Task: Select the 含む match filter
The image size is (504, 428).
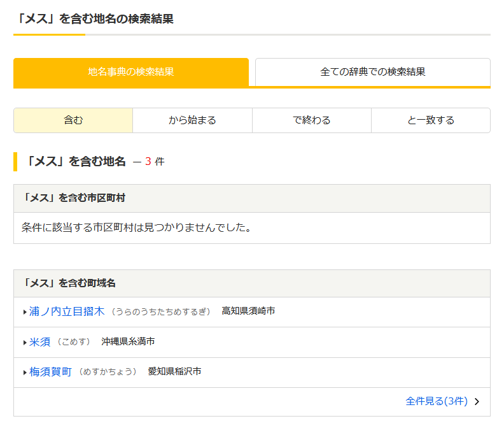Action: [x=73, y=120]
